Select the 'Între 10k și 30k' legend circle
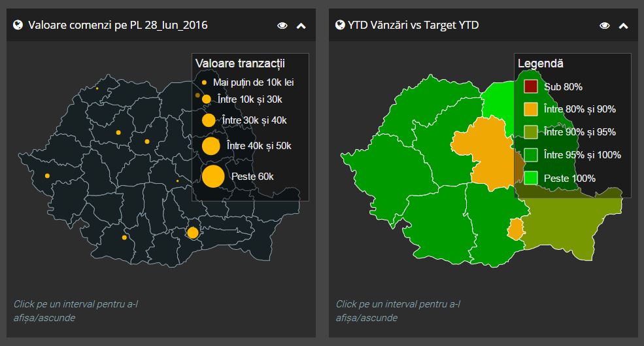 pos(207,99)
